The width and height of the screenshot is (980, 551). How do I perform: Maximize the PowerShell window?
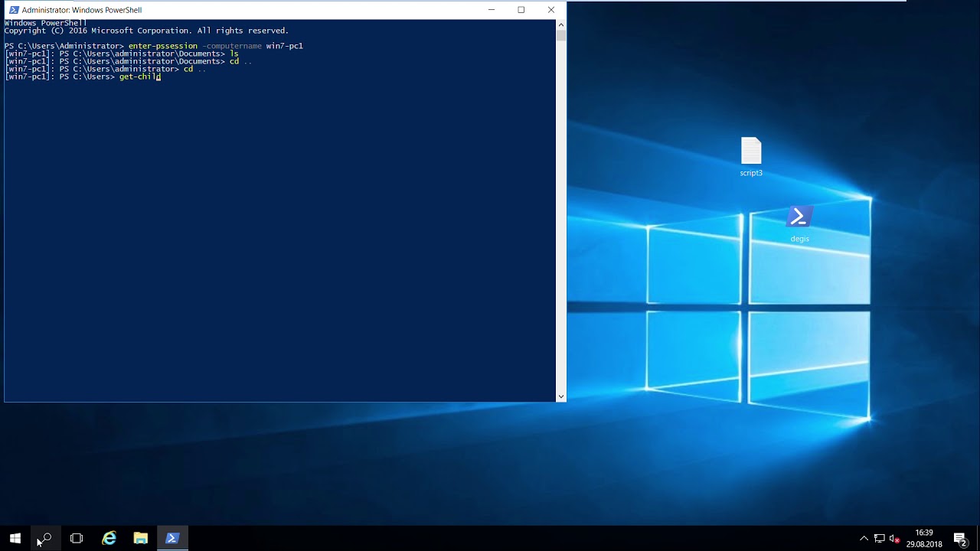point(521,10)
